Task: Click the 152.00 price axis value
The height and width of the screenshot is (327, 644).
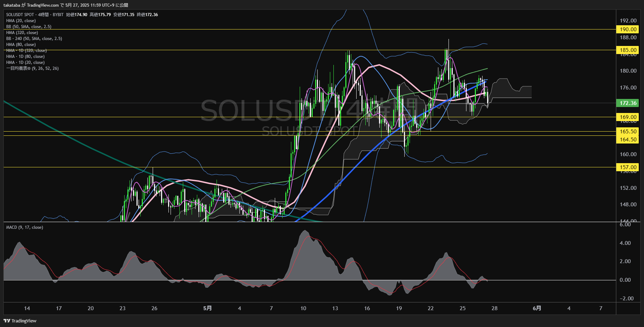Action: 628,188
